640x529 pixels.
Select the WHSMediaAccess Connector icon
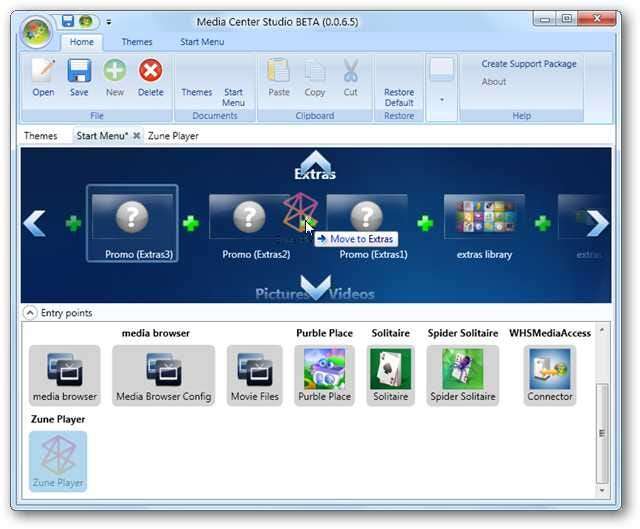pos(550,375)
